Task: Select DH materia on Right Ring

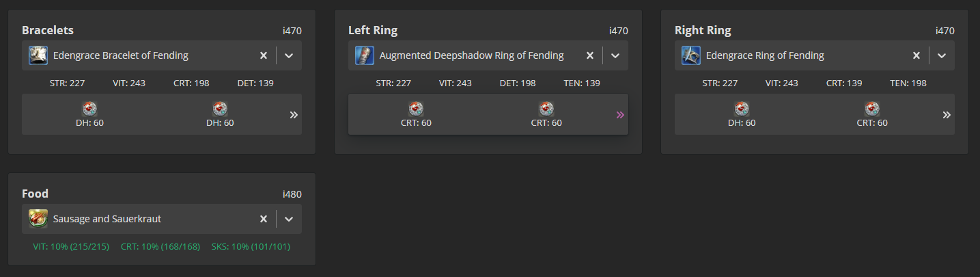Action: pos(741,109)
